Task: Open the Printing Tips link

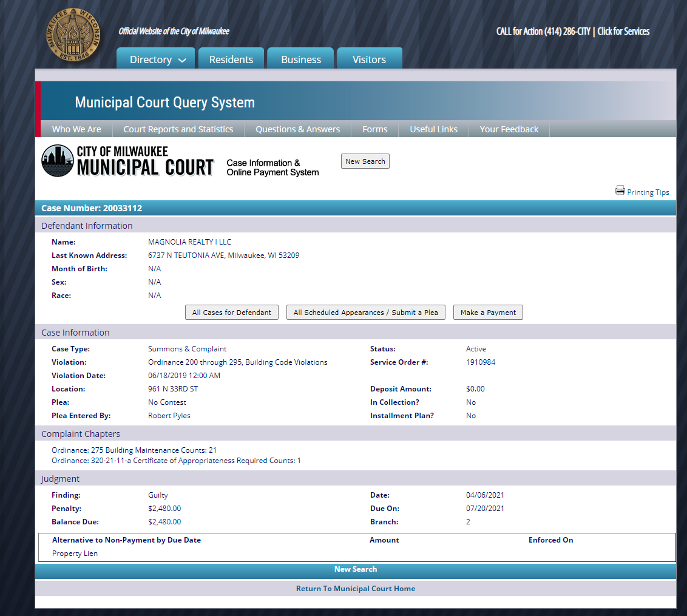Action: click(648, 192)
